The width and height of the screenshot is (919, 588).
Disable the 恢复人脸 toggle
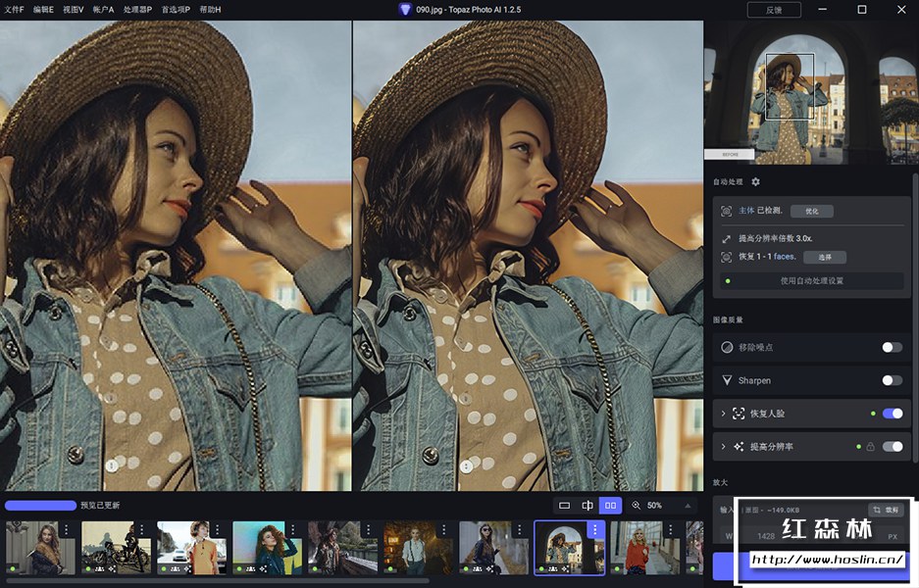[x=892, y=414]
